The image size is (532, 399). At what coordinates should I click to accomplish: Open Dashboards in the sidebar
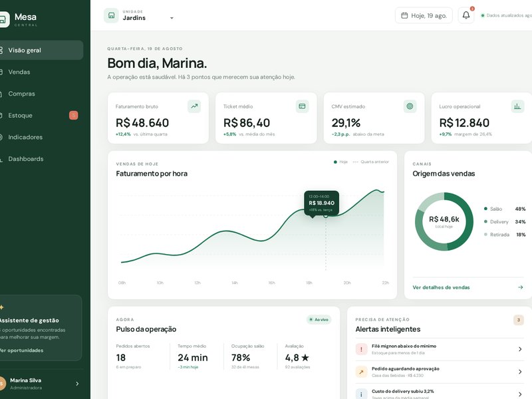(41, 159)
